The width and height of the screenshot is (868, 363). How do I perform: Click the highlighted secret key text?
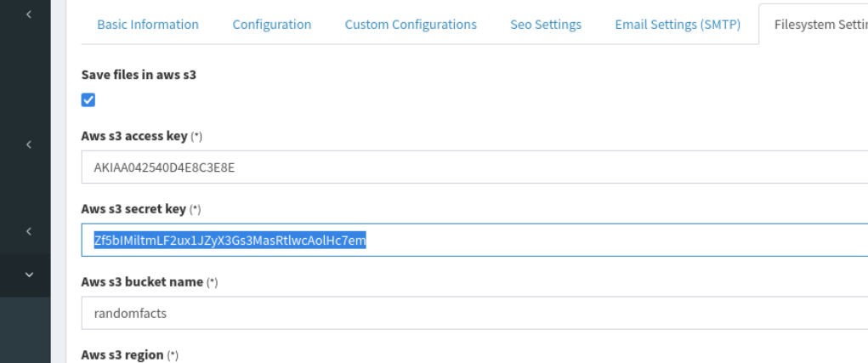tap(230, 240)
